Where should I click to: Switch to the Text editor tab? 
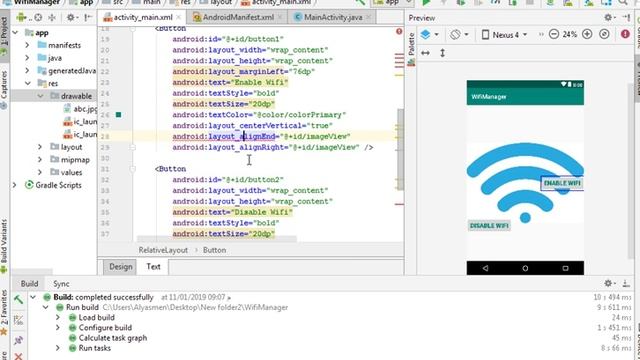pyautogui.click(x=153, y=267)
